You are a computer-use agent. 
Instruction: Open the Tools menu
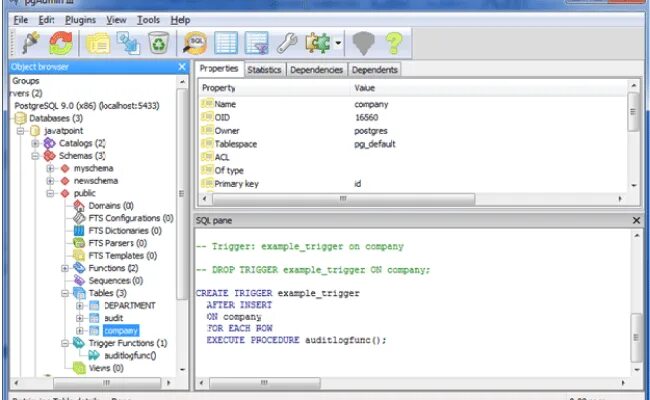148,20
